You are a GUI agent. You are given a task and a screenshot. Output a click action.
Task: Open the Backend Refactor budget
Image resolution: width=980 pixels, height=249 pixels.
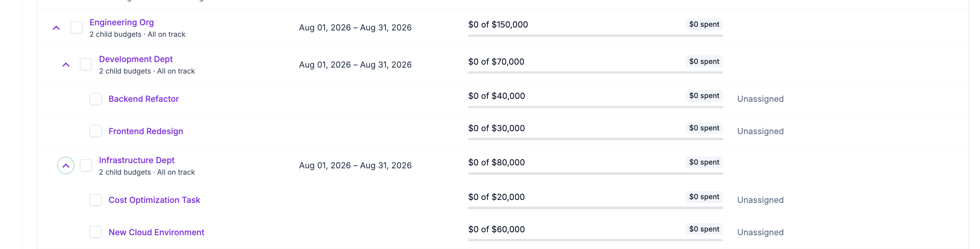(144, 99)
